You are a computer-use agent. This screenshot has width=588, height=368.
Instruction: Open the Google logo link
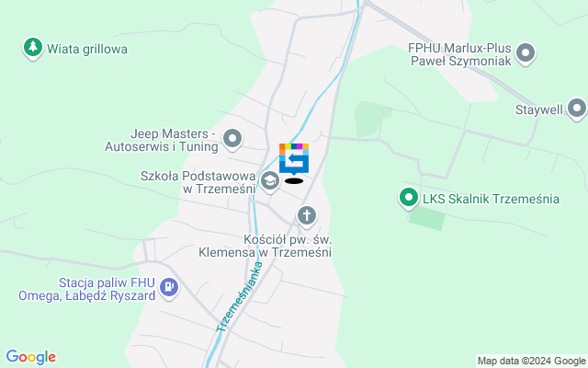pyautogui.click(x=30, y=357)
